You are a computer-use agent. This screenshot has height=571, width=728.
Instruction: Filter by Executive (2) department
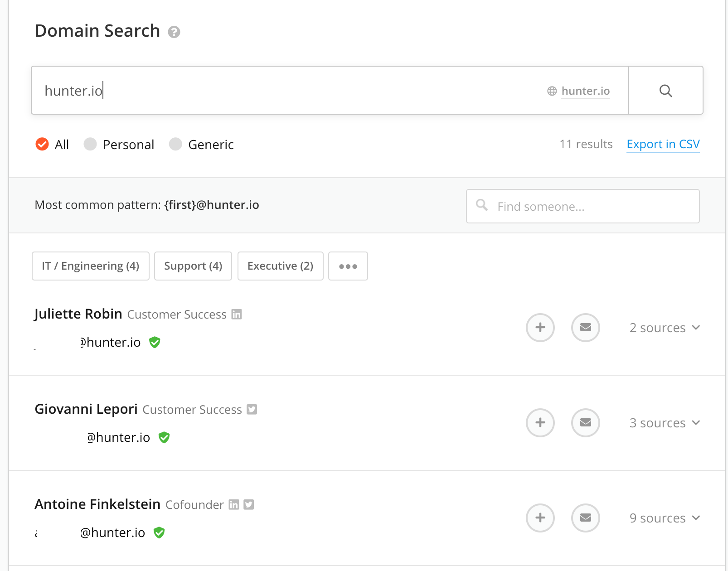click(281, 266)
